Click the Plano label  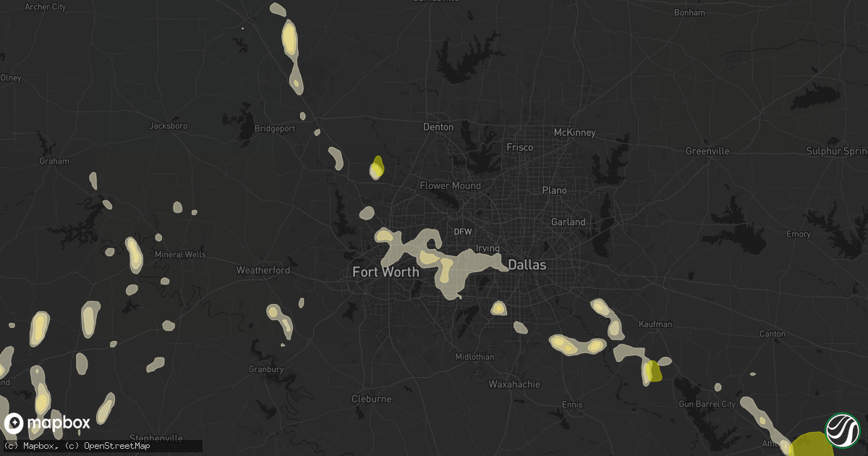click(555, 190)
